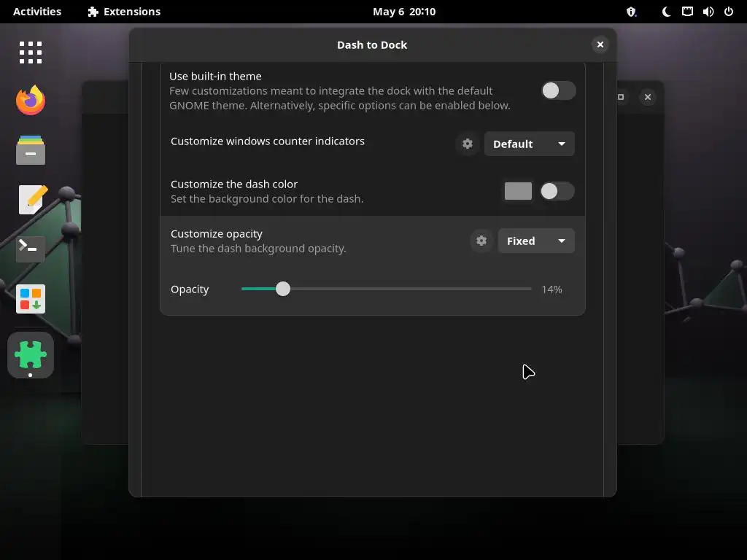Open the clock May 6 20:10

[404, 12]
